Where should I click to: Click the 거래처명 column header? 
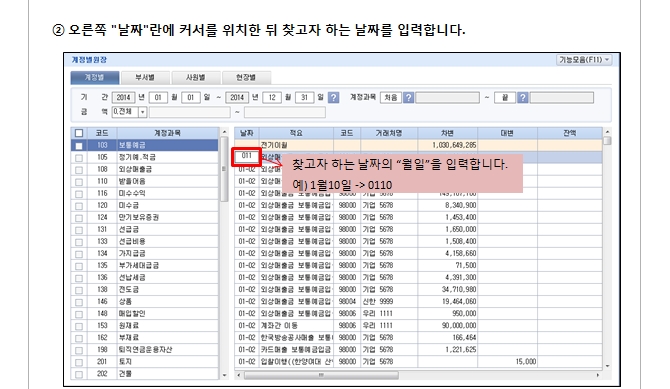(389, 133)
